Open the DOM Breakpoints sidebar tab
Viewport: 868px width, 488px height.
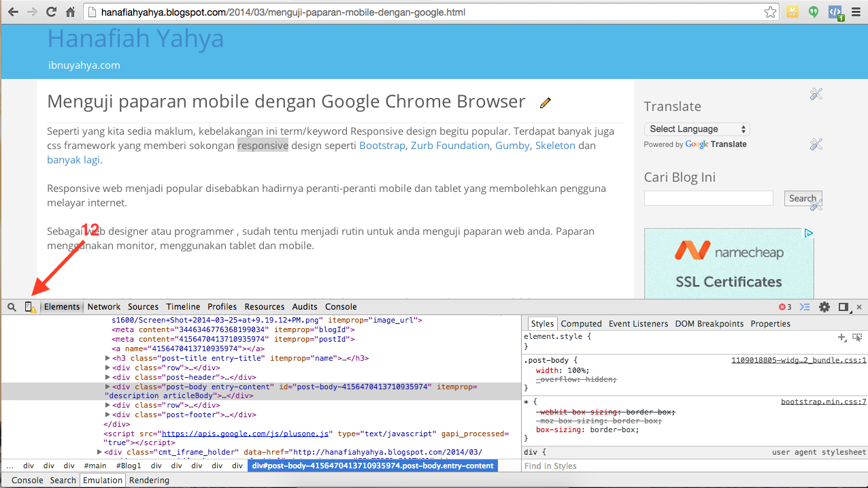pyautogui.click(x=710, y=324)
